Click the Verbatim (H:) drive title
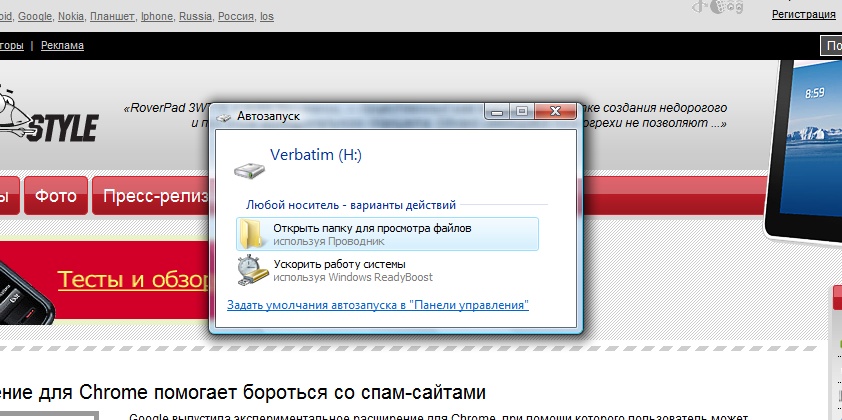The height and width of the screenshot is (420, 842). click(x=316, y=155)
